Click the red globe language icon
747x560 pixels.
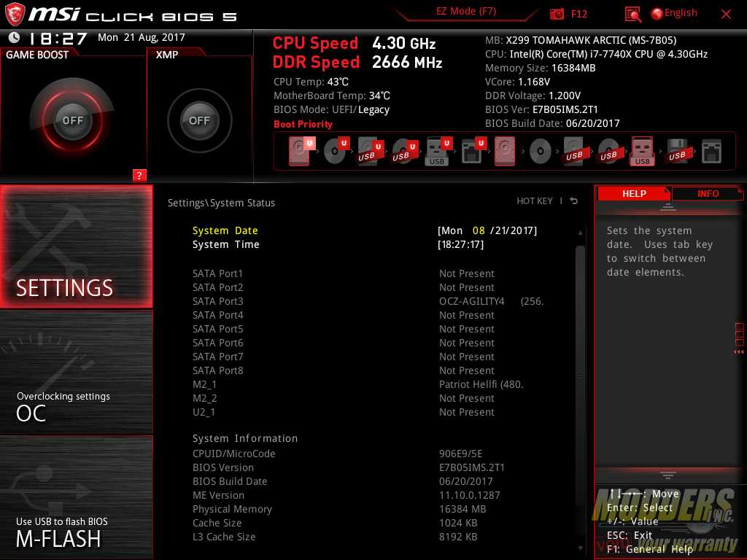pyautogui.click(x=657, y=14)
